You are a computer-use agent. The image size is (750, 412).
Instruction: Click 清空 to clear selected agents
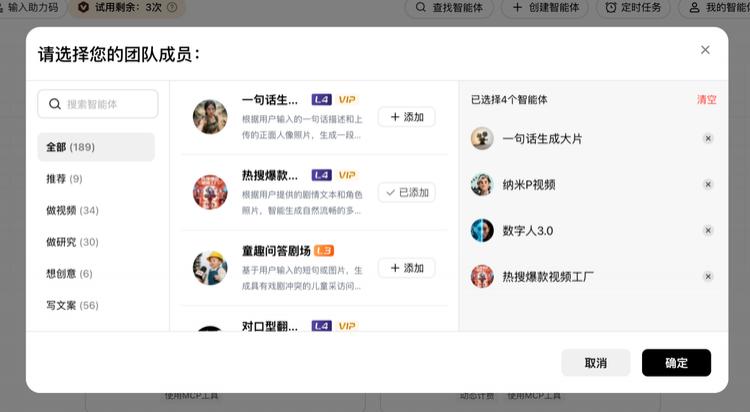[x=706, y=100]
